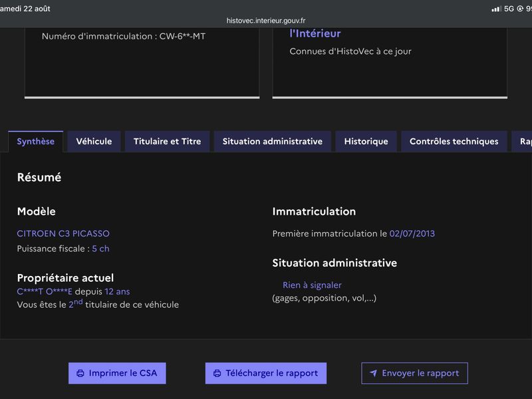Click printer icon on Imprimer le CSA

click(x=80, y=373)
